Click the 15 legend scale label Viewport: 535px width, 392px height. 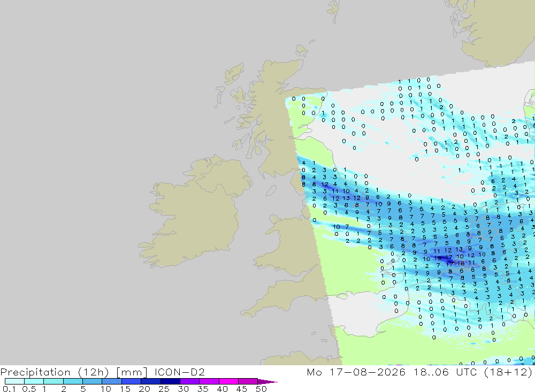(x=125, y=389)
